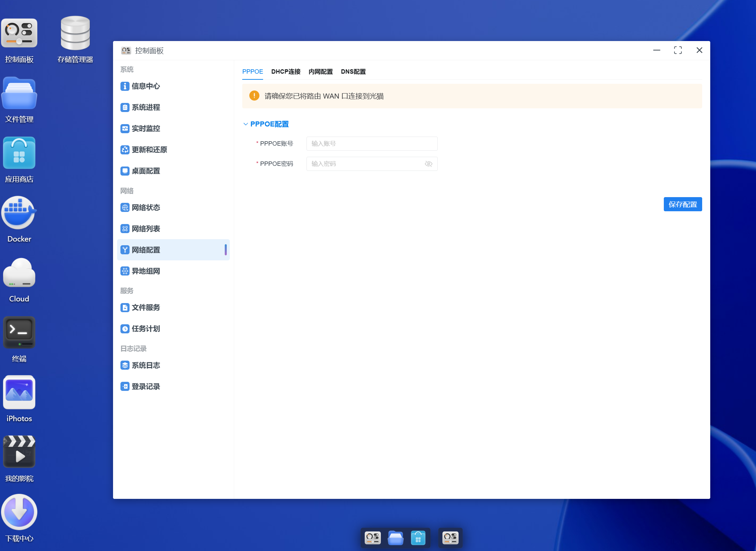Go to 桌面配置 in the sidebar

click(173, 171)
